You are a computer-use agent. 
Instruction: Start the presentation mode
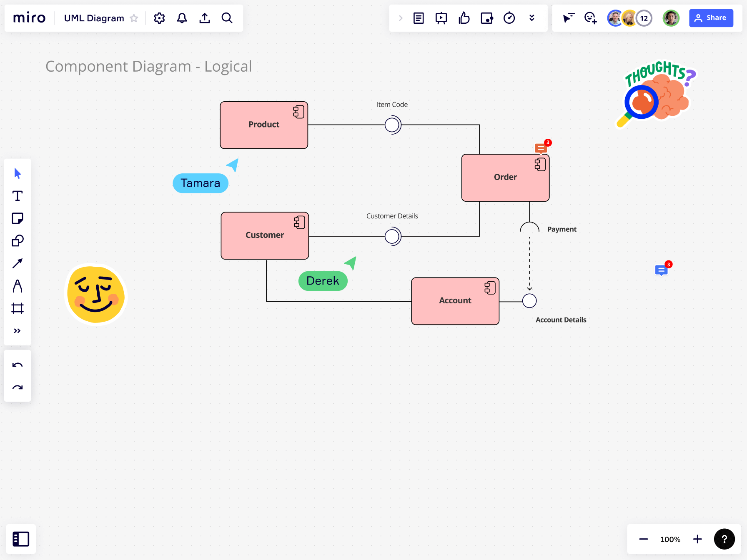(441, 18)
